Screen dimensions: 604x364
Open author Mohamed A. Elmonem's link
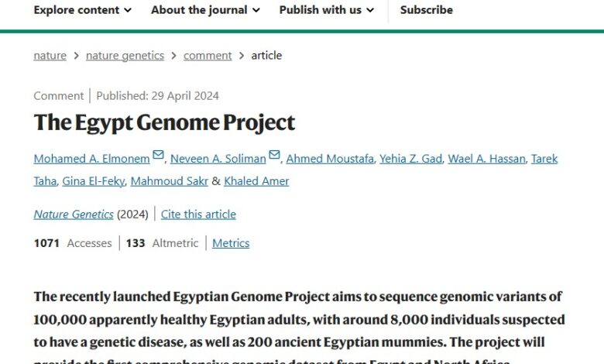coord(91,159)
